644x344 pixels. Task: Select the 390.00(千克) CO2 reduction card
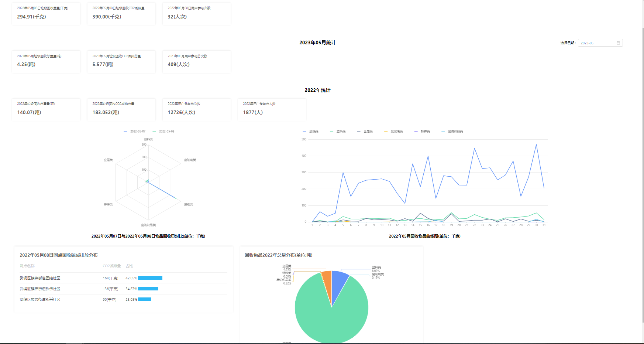[121, 14]
